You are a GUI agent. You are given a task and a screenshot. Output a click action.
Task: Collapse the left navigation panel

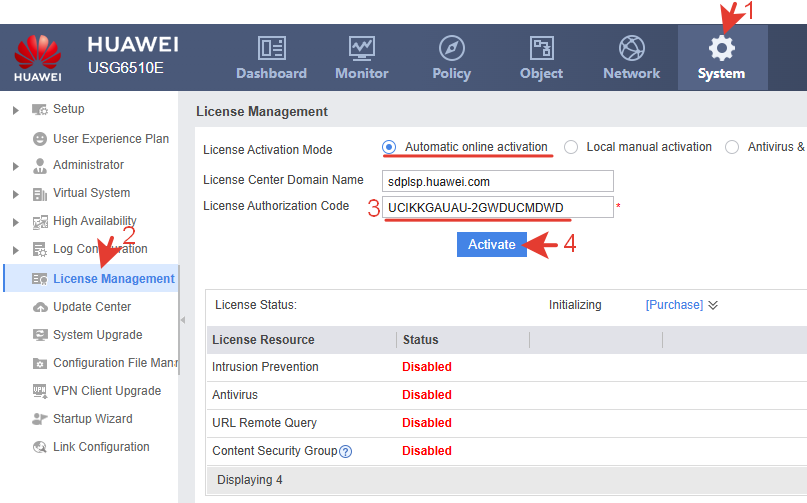point(183,320)
